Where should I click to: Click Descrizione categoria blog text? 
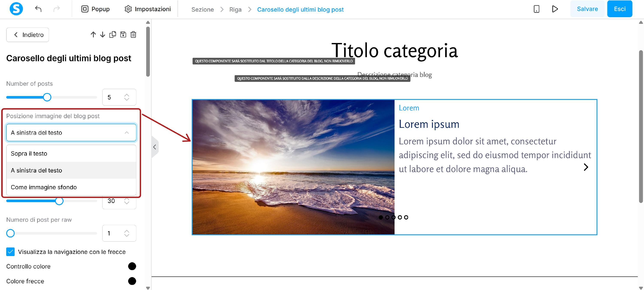click(395, 75)
